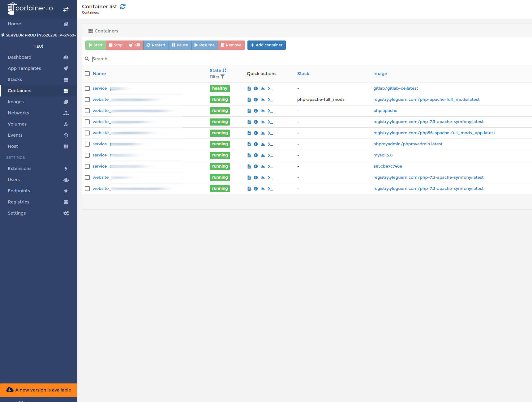Navigate to App Templates
This screenshot has width=532, height=402.
coord(24,68)
